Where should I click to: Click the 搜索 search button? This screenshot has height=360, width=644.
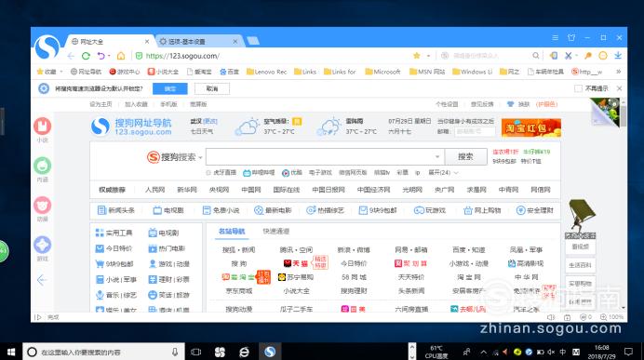pos(465,156)
